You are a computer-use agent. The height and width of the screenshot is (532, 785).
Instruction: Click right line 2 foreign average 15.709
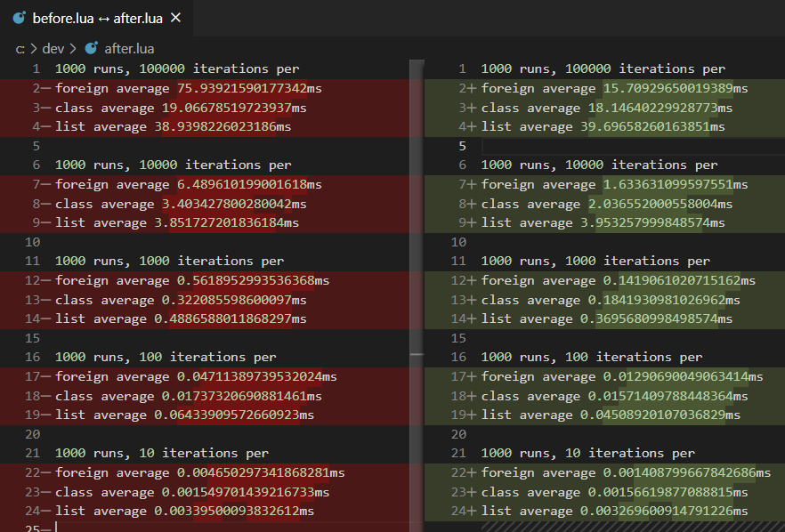click(x=614, y=89)
